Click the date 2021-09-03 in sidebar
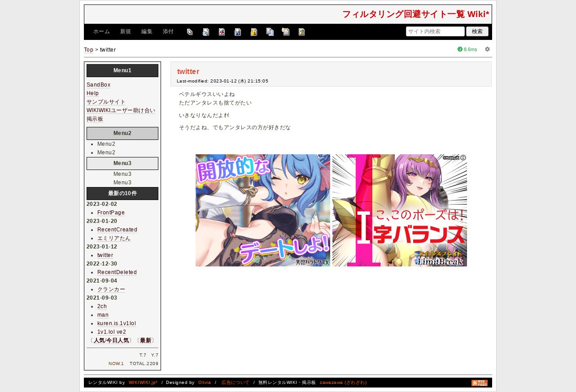 tap(102, 298)
